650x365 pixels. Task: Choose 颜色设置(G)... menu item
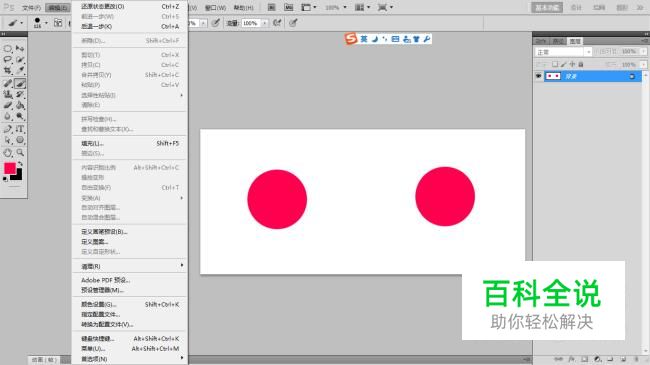(x=129, y=304)
